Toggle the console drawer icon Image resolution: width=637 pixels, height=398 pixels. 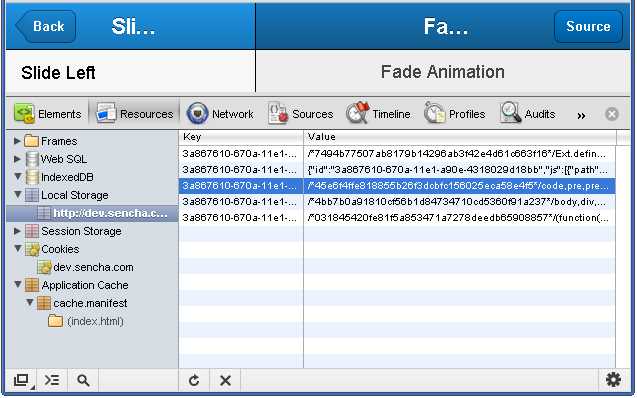tap(52, 380)
